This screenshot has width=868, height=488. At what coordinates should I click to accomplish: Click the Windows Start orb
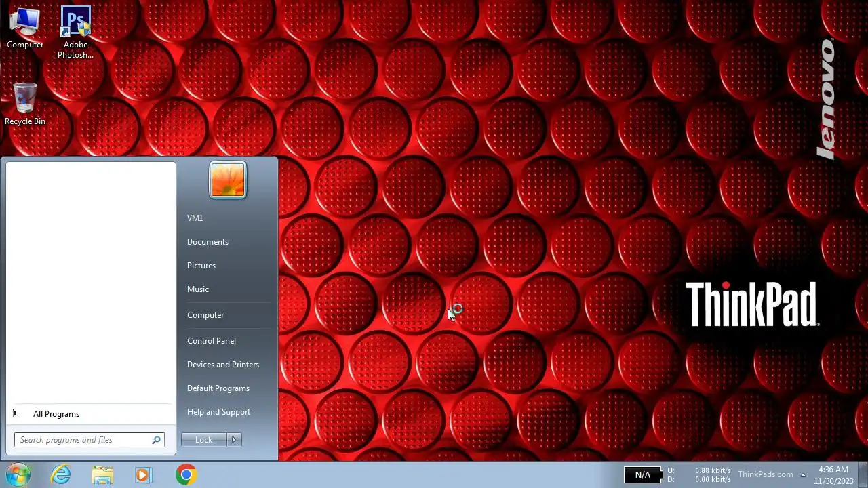pyautogui.click(x=18, y=474)
